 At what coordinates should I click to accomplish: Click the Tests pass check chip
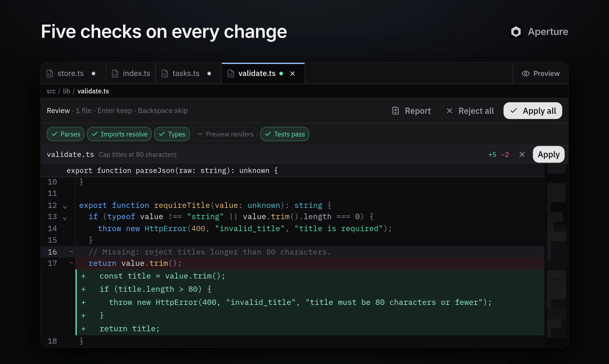(x=285, y=134)
